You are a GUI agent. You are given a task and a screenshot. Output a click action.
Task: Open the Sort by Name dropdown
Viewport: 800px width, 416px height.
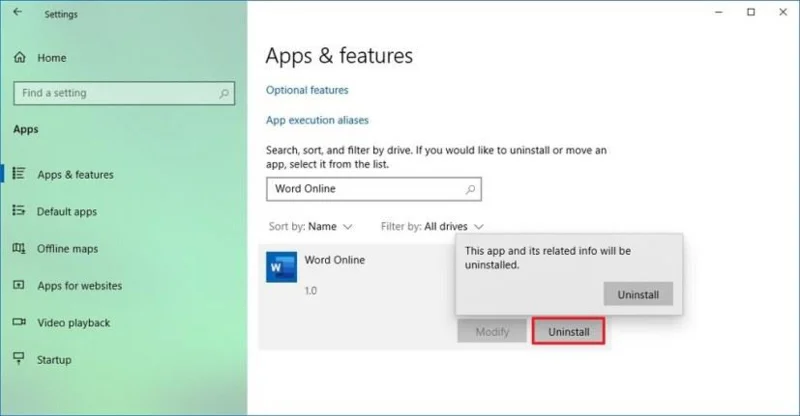click(x=311, y=227)
